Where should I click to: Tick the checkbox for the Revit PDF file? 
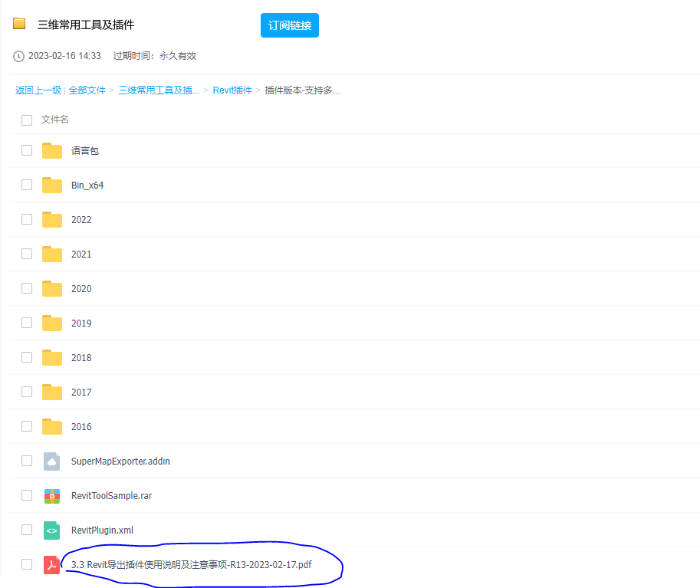27,564
